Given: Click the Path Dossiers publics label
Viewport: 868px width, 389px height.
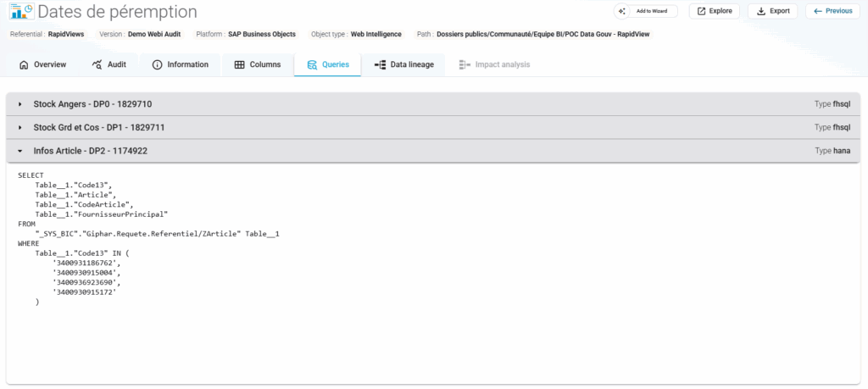Looking at the screenshot, I should click(534, 34).
